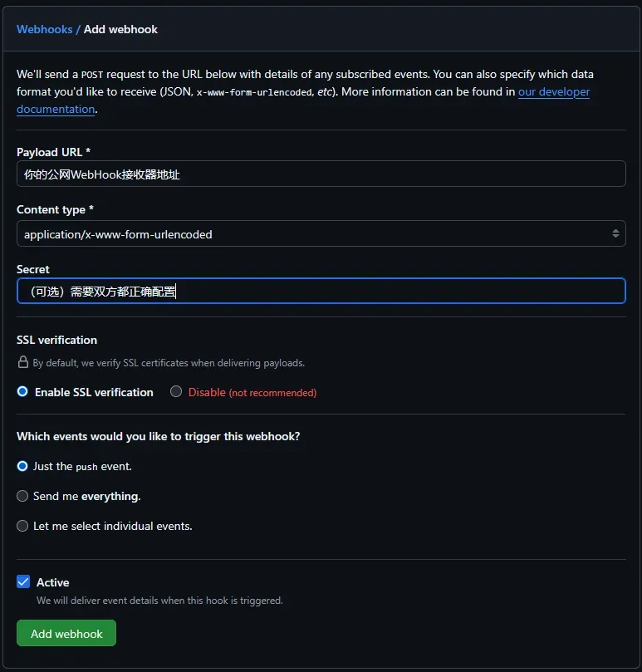The image size is (642, 672).
Task: Choose 'Send me everything' events option
Action: pos(22,496)
